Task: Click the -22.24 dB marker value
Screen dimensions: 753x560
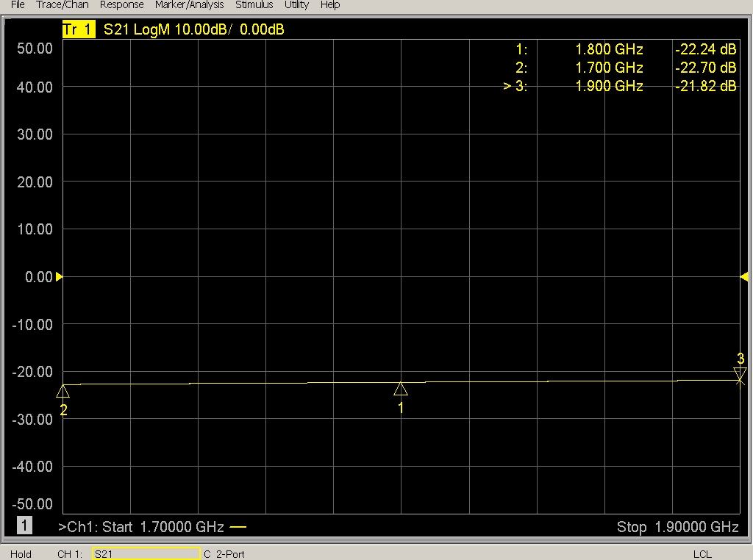Action: click(x=705, y=49)
